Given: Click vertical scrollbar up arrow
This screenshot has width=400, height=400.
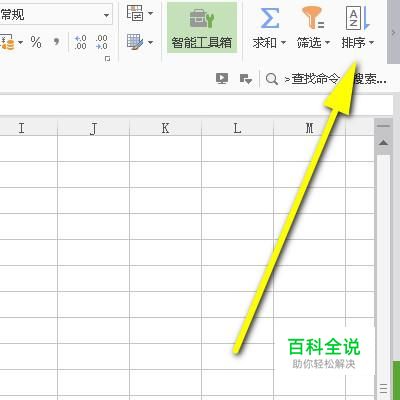Looking at the screenshot, I should click(x=383, y=143).
